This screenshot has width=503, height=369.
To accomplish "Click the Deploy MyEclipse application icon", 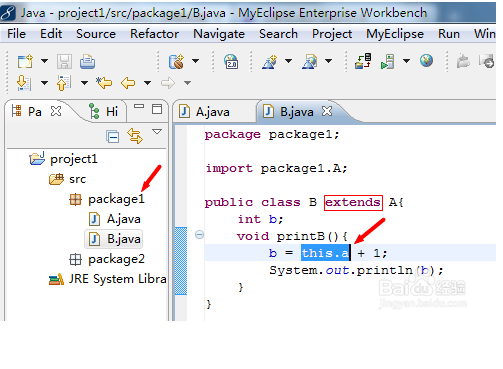I will coord(363,61).
